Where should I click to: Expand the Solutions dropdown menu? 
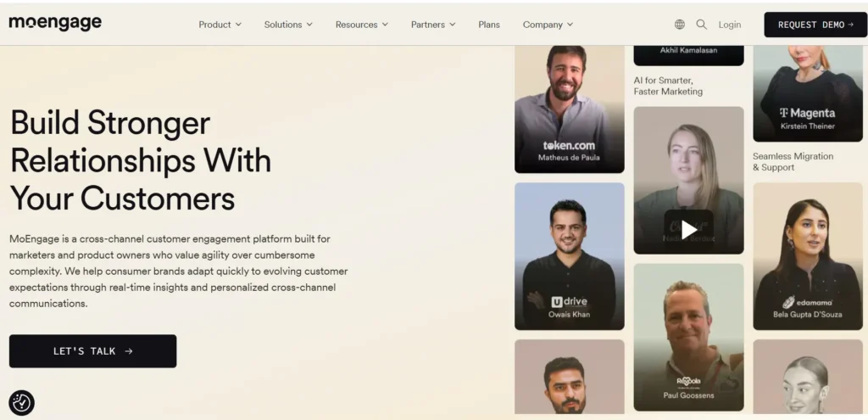(288, 25)
